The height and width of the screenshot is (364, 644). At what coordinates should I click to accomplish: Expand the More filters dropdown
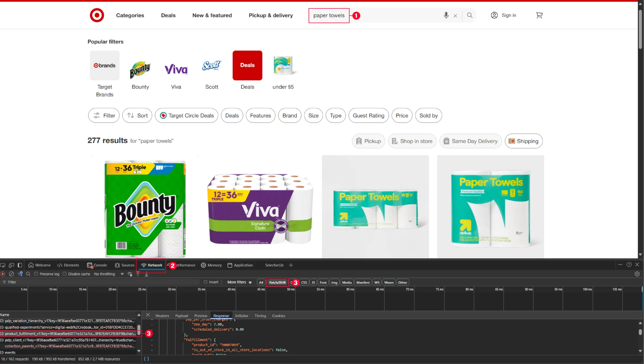pyautogui.click(x=239, y=282)
